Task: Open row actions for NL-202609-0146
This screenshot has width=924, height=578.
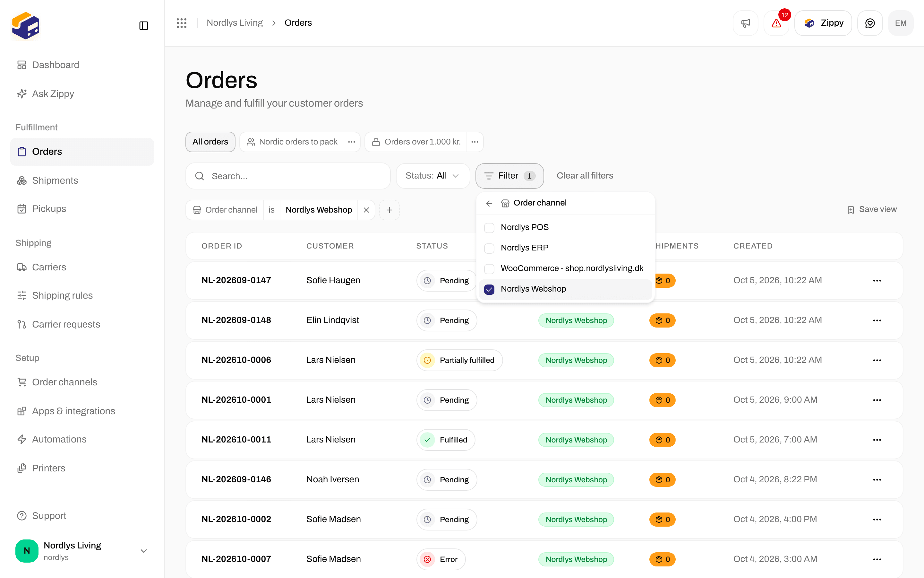Action: (877, 479)
